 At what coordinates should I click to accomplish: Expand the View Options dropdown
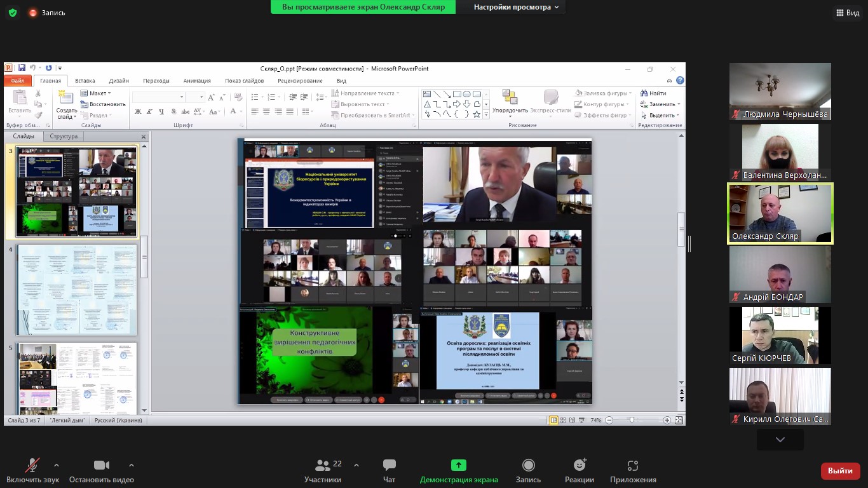tap(516, 7)
